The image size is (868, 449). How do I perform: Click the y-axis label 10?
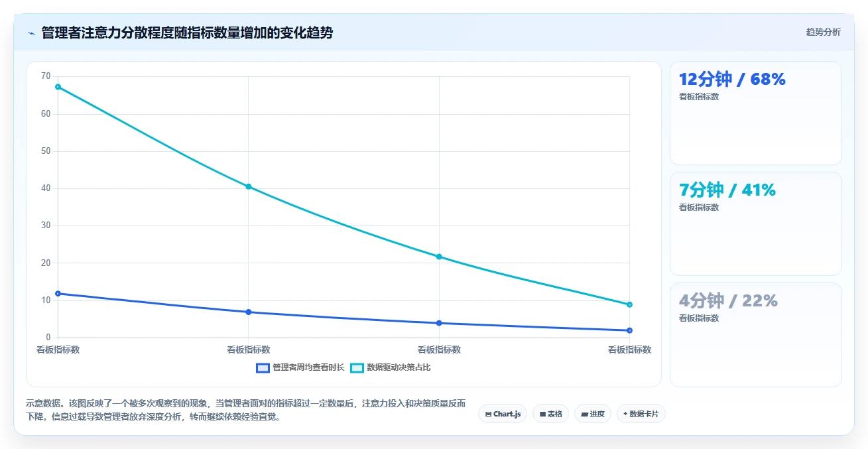pyautogui.click(x=46, y=300)
